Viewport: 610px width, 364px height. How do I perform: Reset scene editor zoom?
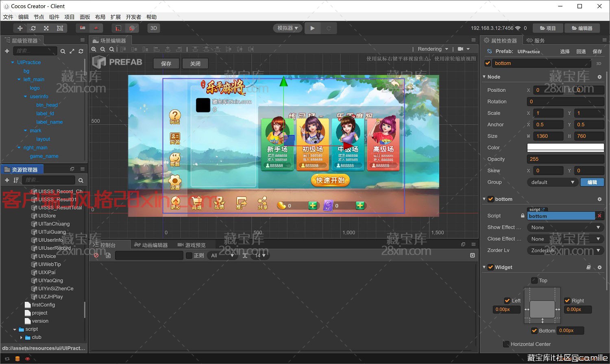(x=111, y=49)
